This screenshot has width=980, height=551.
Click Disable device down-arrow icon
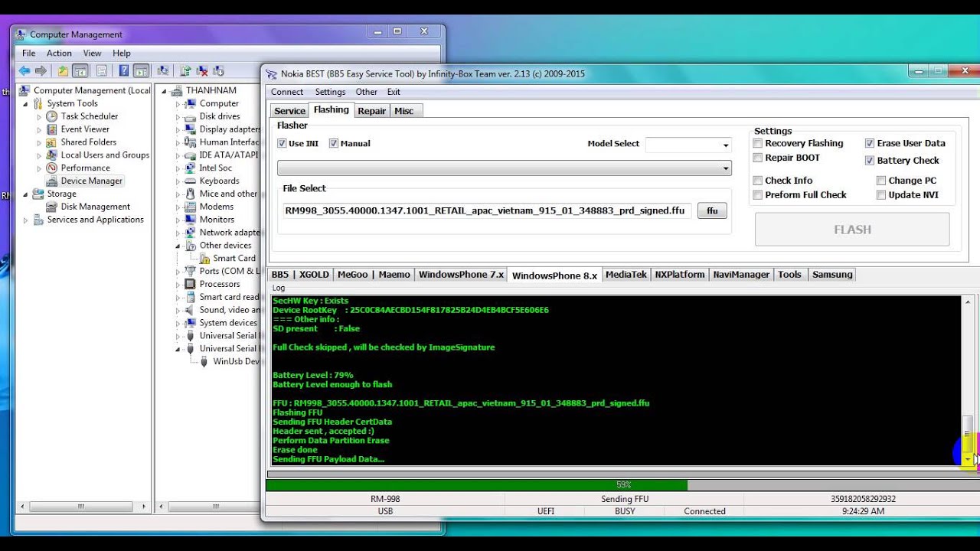(220, 70)
